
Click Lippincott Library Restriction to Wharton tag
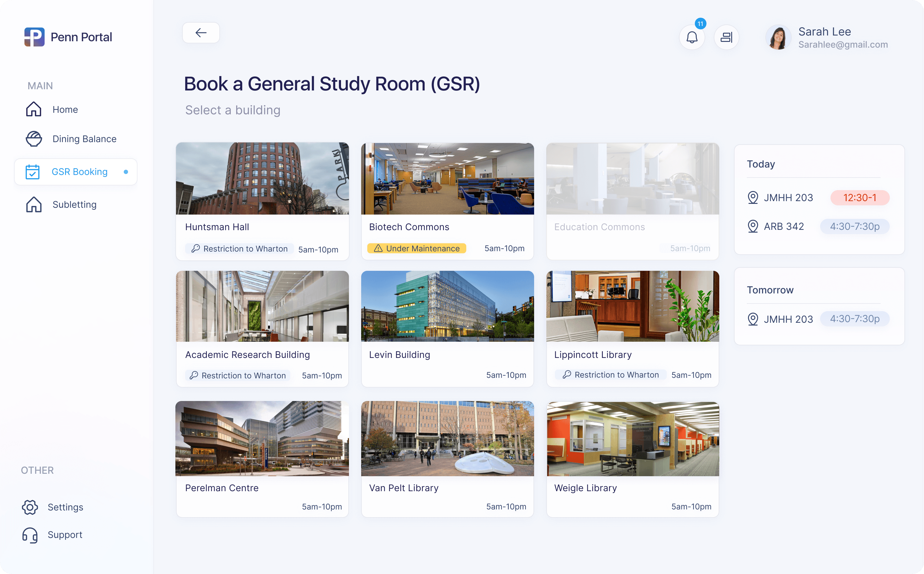(610, 375)
